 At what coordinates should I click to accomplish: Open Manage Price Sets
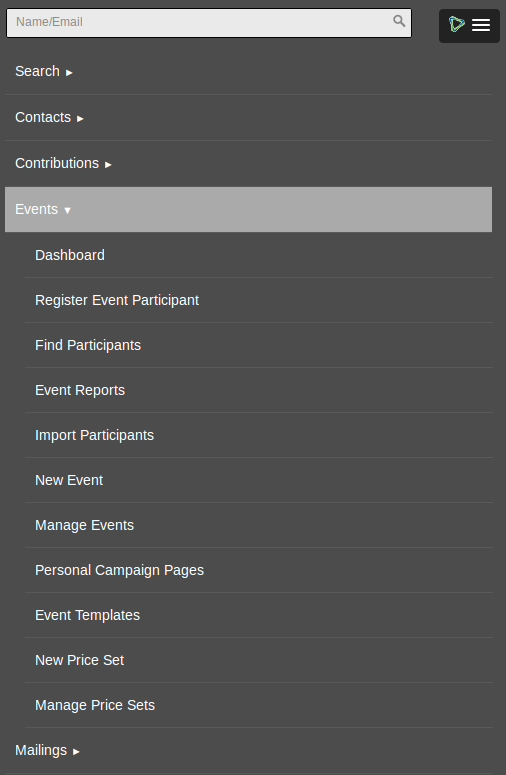click(258, 705)
